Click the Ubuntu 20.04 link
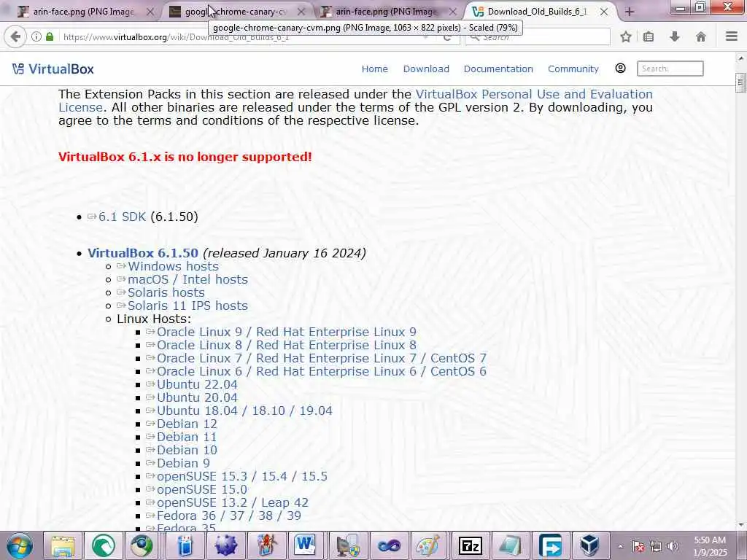The image size is (747, 560). pyautogui.click(x=197, y=397)
